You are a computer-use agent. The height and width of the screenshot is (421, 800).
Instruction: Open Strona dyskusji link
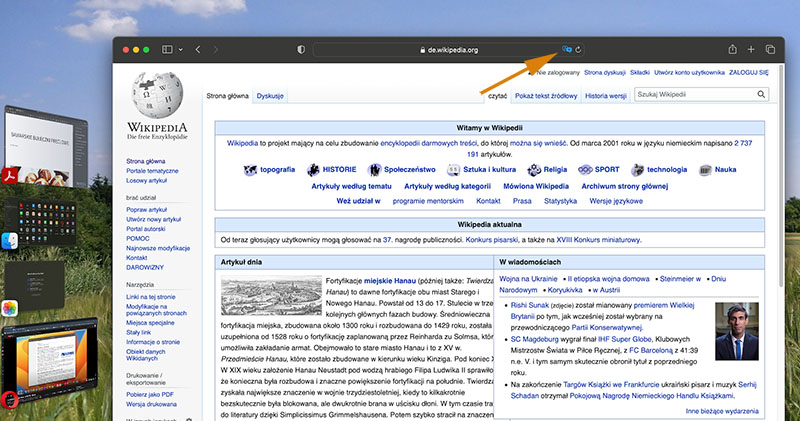click(x=605, y=72)
